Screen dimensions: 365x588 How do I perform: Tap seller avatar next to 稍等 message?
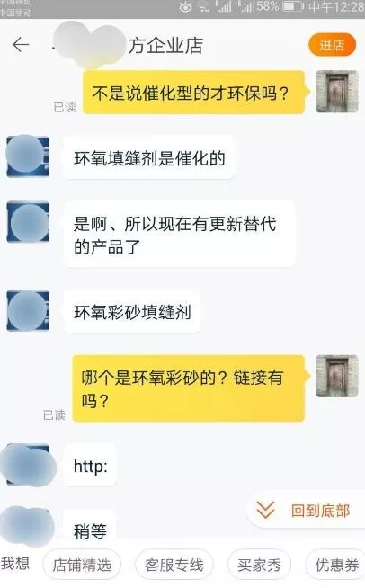click(x=28, y=526)
